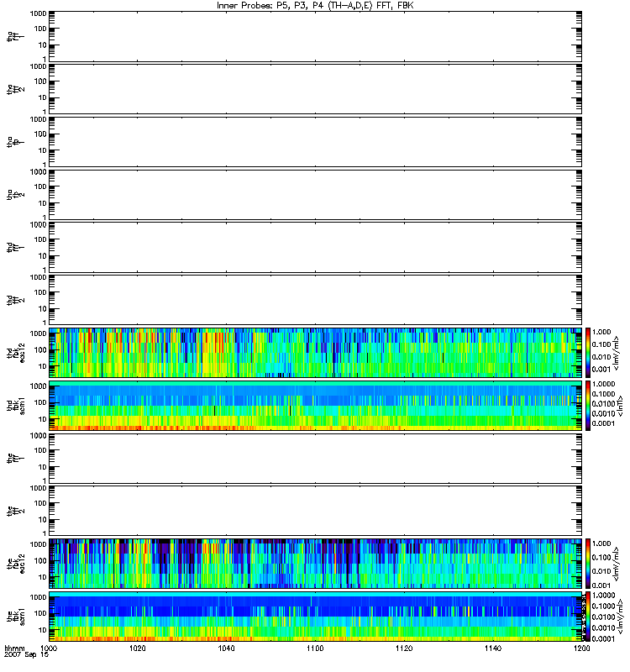Click the thd fbk scm1 color bar
Image resolution: width=630 pixels, height=672 pixels.
pos(588,406)
